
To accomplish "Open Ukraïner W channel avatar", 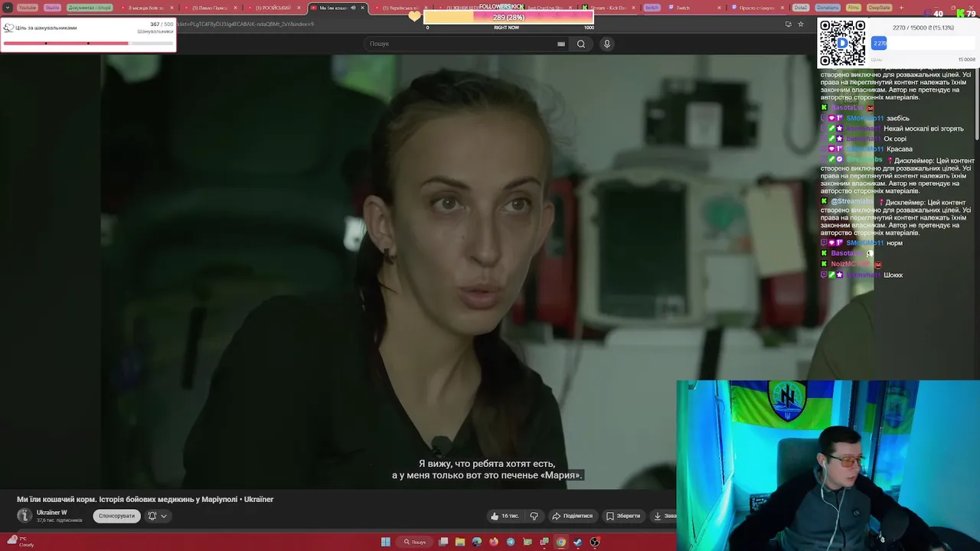I will point(24,515).
